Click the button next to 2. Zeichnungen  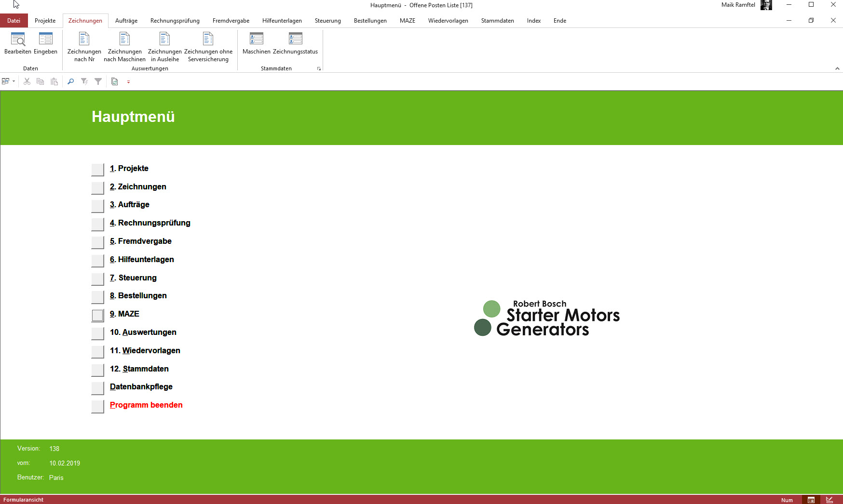click(x=97, y=188)
